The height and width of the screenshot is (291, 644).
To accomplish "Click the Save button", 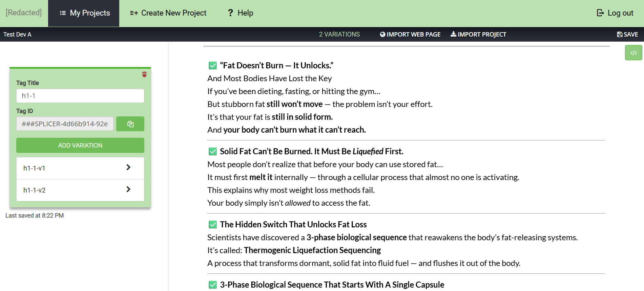I will (627, 35).
